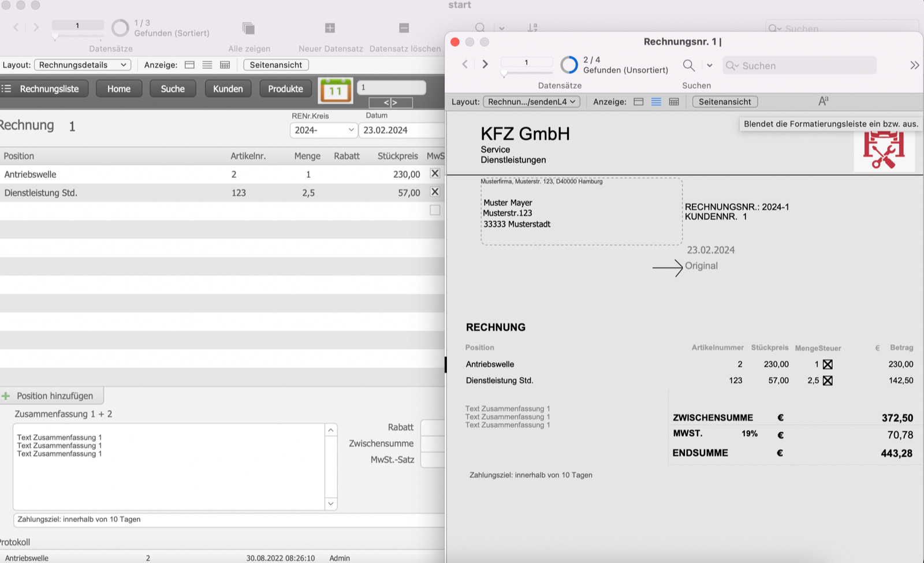This screenshot has height=563, width=924.
Task: Click summary text scroll down arrow
Action: (x=331, y=504)
